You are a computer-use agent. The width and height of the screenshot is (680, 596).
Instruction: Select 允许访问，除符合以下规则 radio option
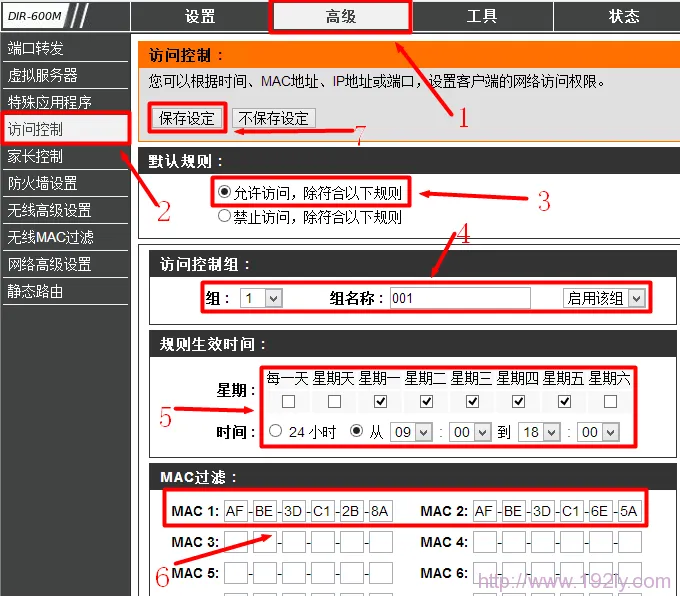click(x=225, y=193)
